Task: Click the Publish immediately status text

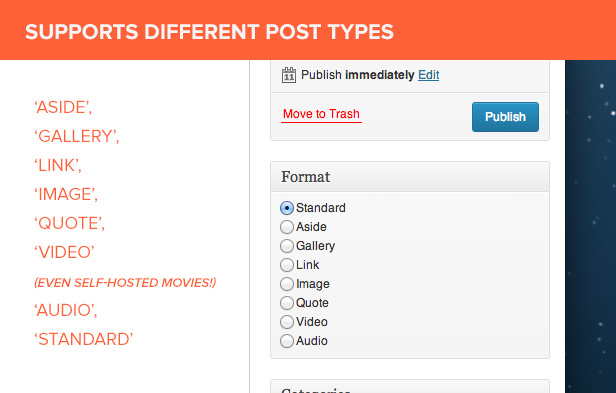Action: click(x=358, y=75)
